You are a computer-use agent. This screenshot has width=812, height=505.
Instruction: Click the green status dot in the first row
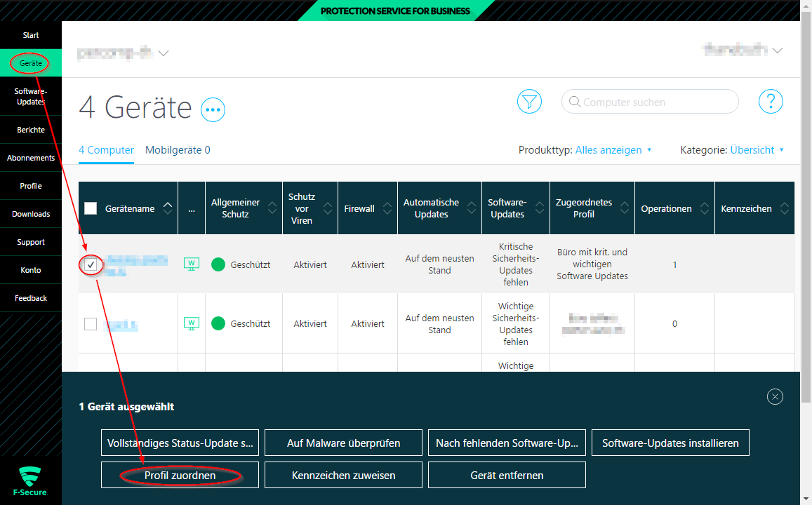pos(218,264)
